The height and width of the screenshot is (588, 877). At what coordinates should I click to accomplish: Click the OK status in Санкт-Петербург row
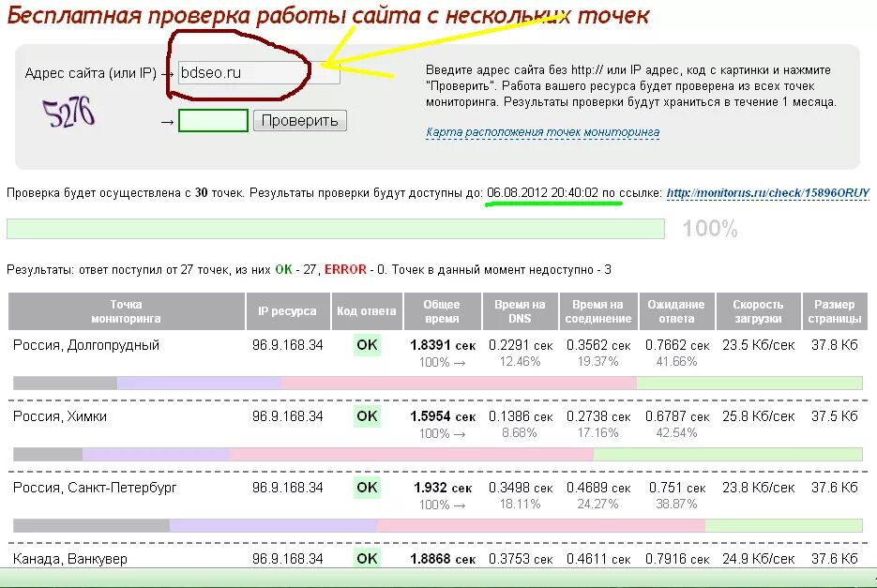[367, 488]
